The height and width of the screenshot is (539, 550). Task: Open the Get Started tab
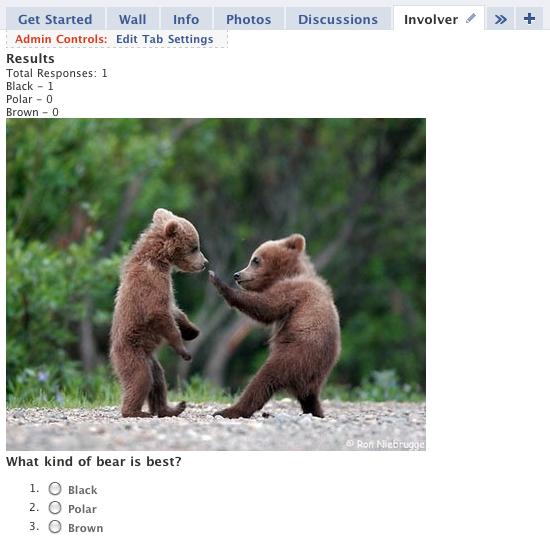pyautogui.click(x=55, y=19)
